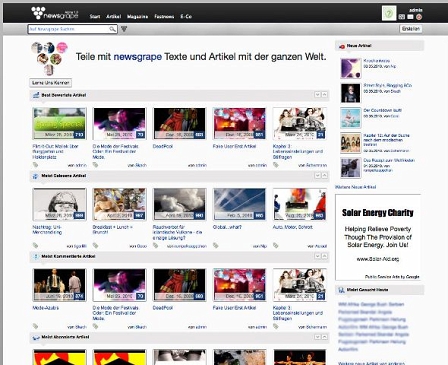
Task: Click the grape photo cluster graphic
Action: click(x=49, y=58)
